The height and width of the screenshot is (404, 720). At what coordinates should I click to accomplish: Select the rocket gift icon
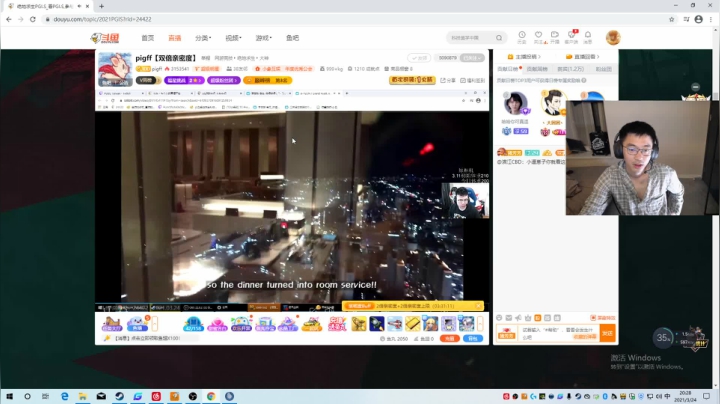[377, 324]
